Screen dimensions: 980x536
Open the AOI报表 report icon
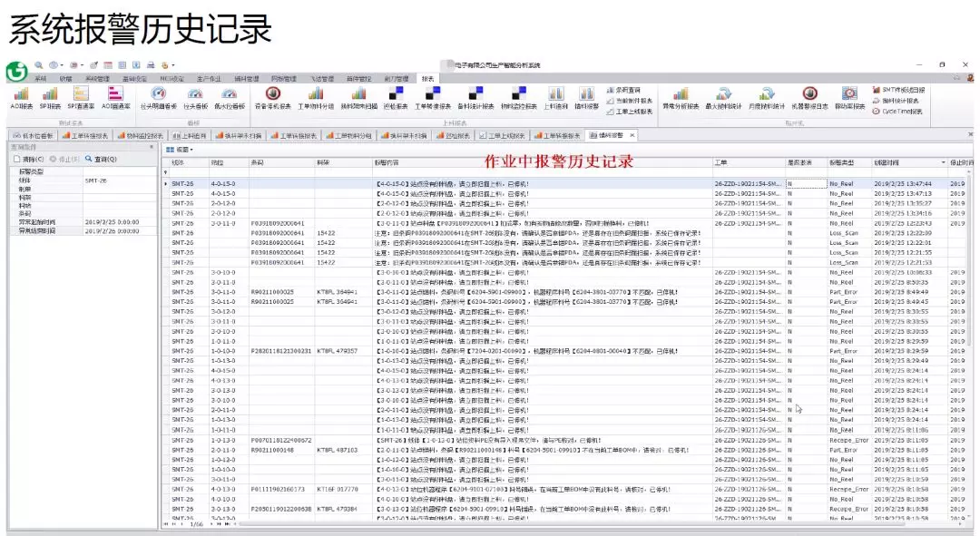click(20, 96)
